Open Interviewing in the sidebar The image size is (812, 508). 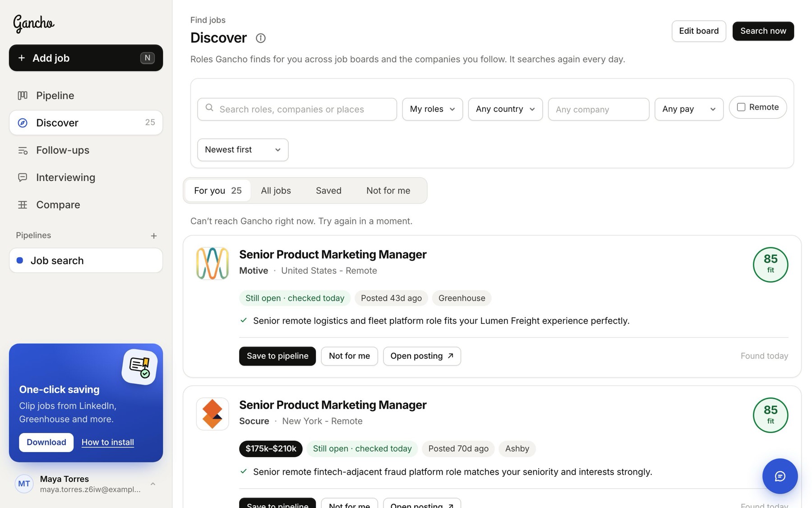pyautogui.click(x=86, y=177)
